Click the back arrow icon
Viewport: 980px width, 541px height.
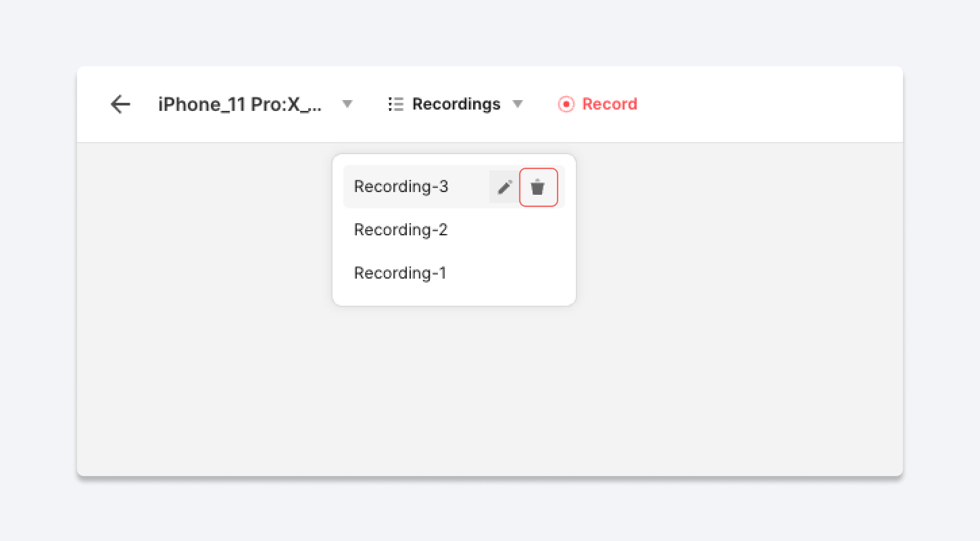click(x=120, y=104)
